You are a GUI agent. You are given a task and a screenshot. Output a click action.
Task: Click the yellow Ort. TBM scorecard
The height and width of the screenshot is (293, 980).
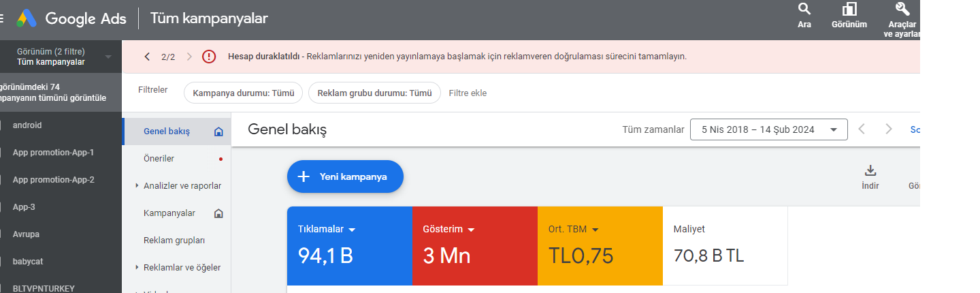coord(600,246)
